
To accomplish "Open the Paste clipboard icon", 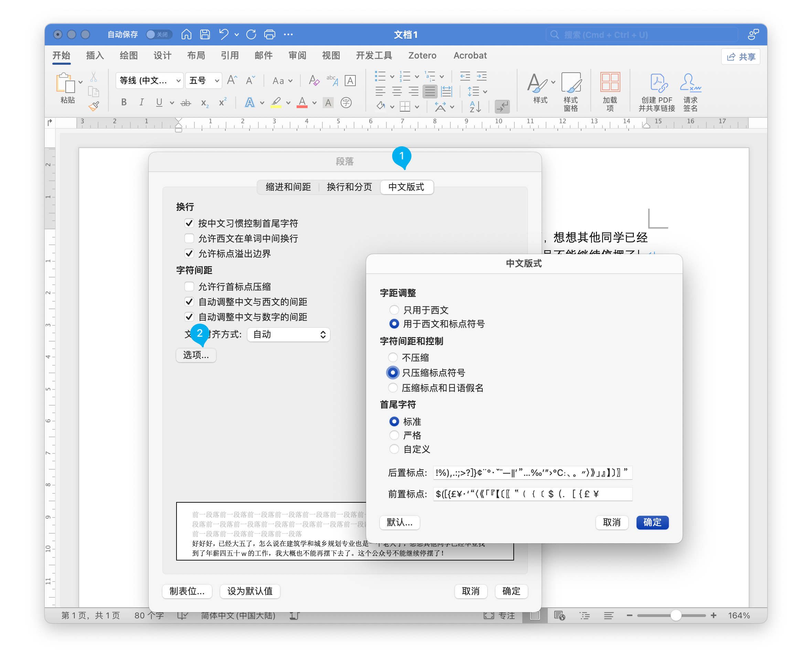I will point(65,83).
